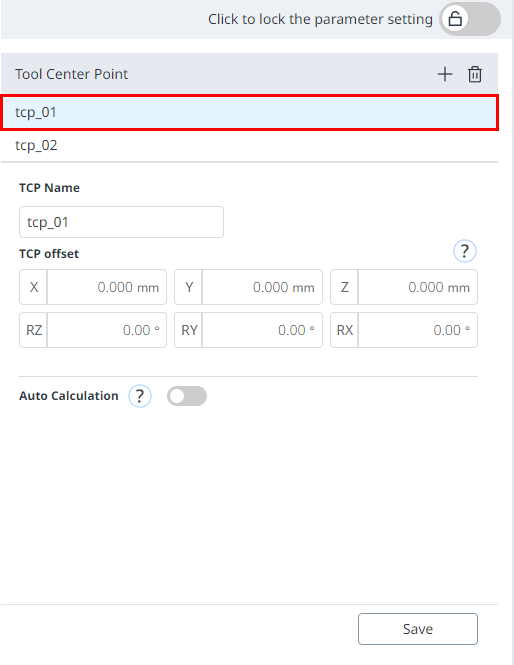Click the X offset value field
This screenshot has height=665, width=514.
pyautogui.click(x=107, y=287)
